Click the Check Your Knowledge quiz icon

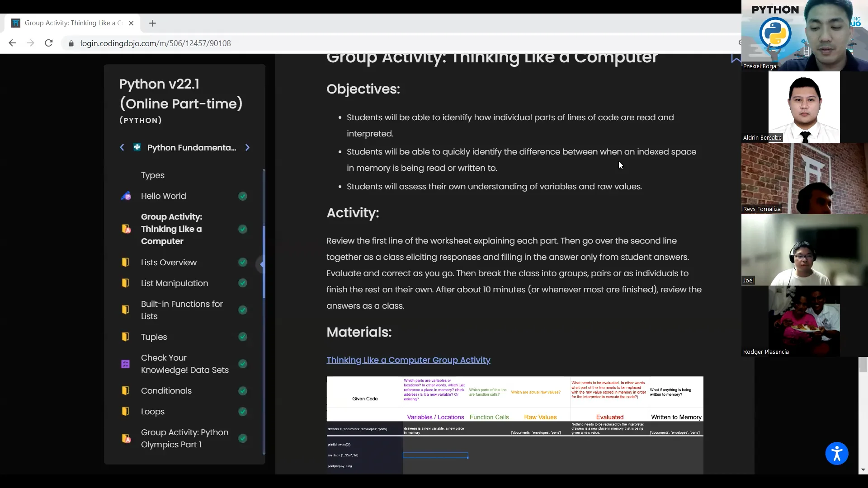(126, 364)
